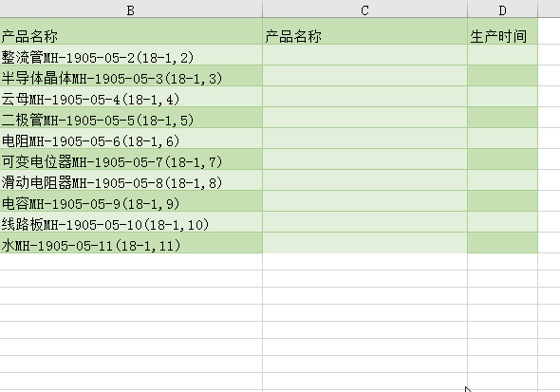The width and height of the screenshot is (560, 392).
Task: Select cell containing 电阻MH-1905-05-6(18-1,6)
Action: 131,139
